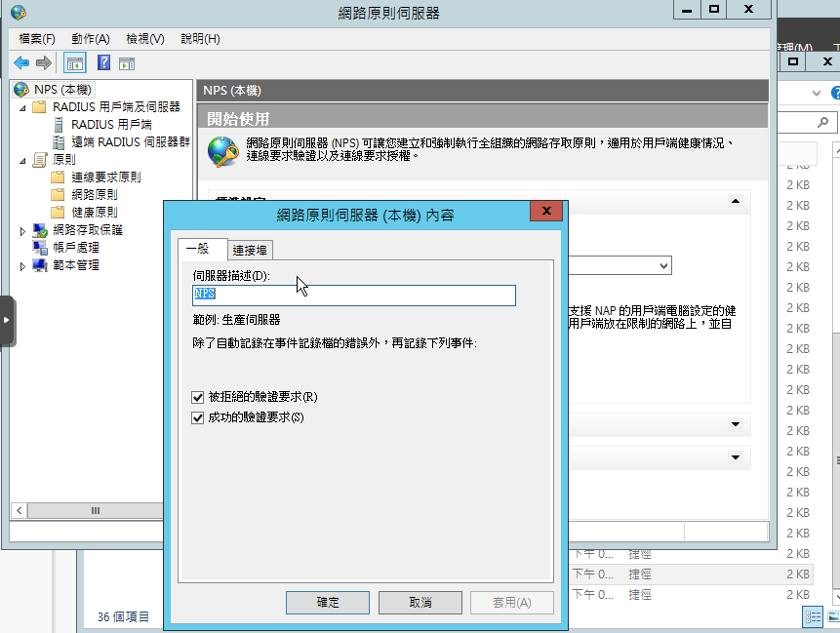This screenshot has height=633, width=840.
Task: Select the 帳戶處理 tree icon
Action: (40, 248)
